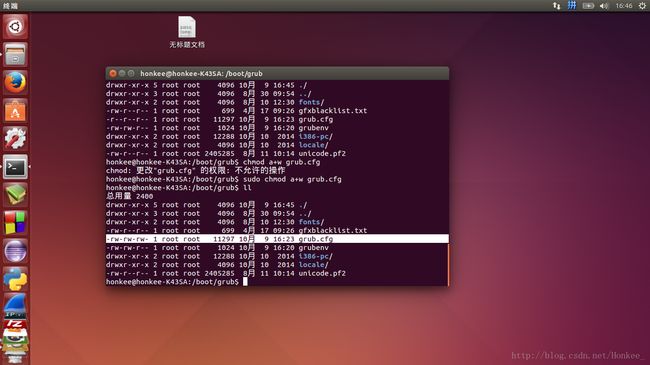Select the Terminal launcher icon
The height and width of the screenshot is (365, 650).
click(15, 167)
